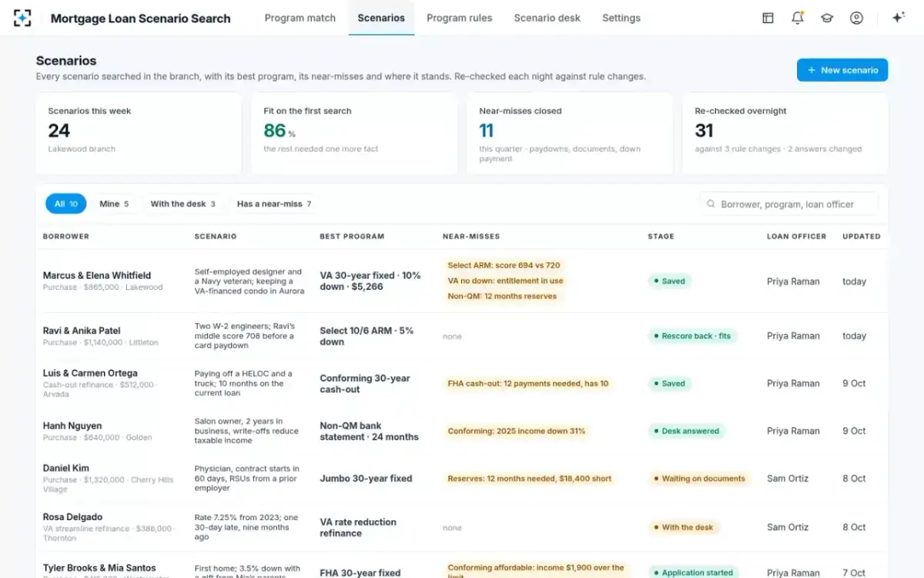Launch the sparkle AI assistant icon
The height and width of the screenshot is (578, 924).
(898, 18)
